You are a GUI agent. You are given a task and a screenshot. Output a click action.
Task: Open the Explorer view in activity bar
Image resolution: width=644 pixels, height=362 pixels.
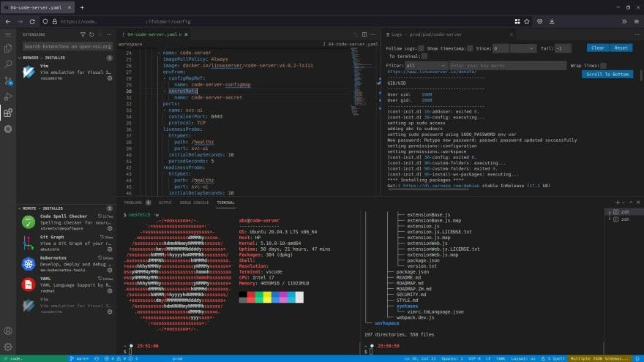pos(8,48)
